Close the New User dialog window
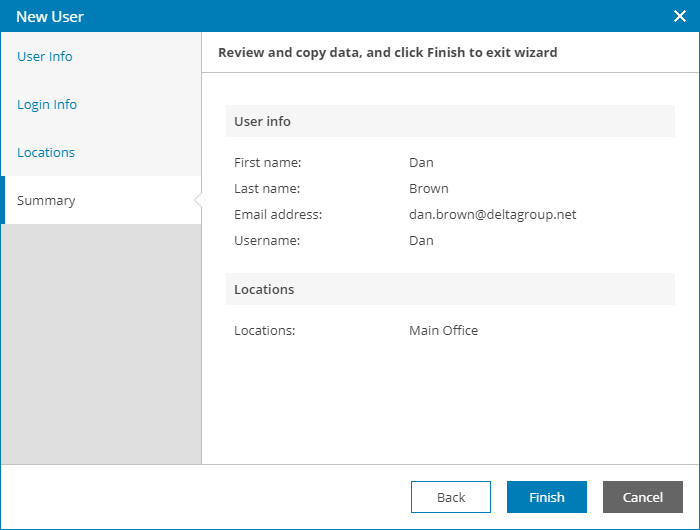Screen dimensions: 700x530 pos(679,16)
